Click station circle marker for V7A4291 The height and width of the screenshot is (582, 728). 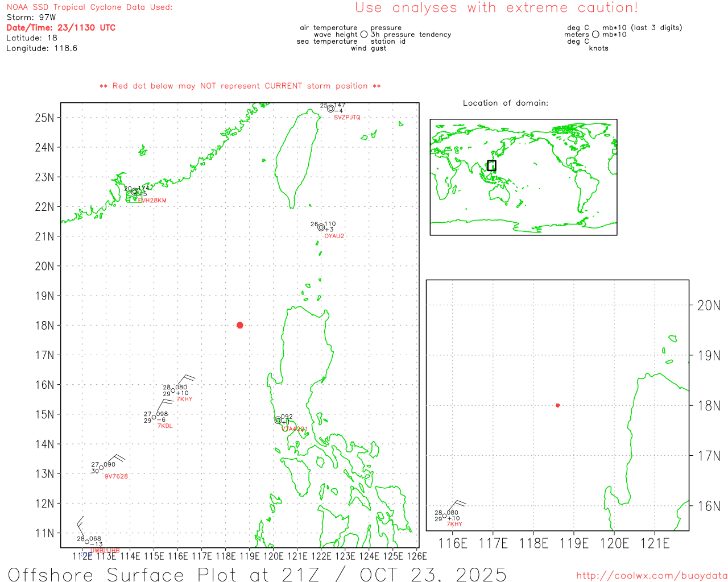(x=278, y=420)
